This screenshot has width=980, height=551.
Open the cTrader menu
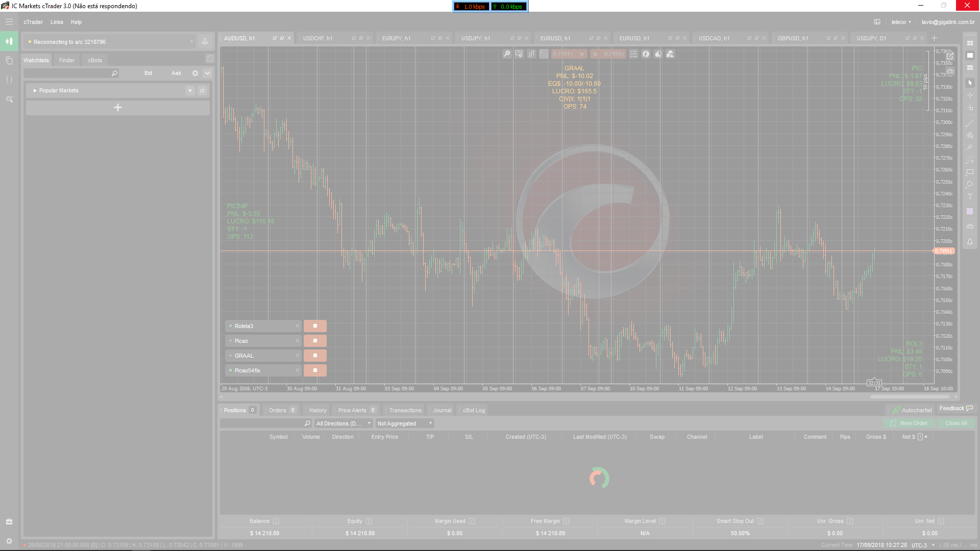[x=33, y=22]
